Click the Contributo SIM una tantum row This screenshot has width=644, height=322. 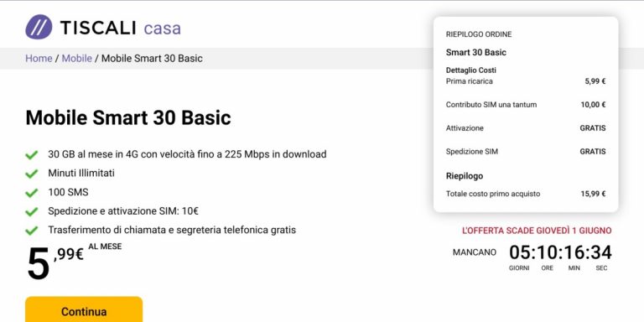point(526,105)
